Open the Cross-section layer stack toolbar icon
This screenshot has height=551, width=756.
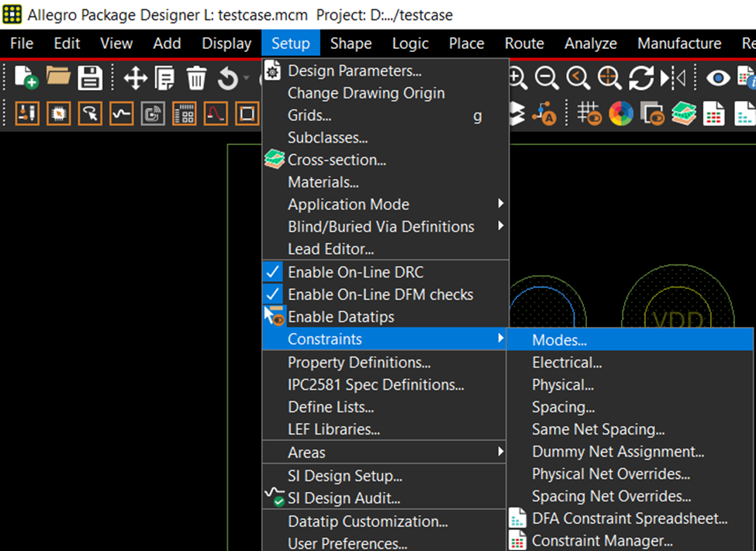point(683,115)
